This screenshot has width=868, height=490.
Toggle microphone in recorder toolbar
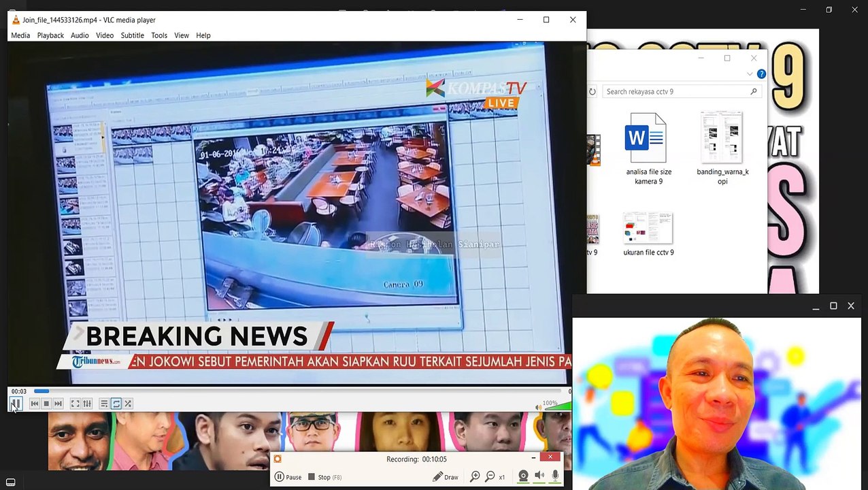556,476
